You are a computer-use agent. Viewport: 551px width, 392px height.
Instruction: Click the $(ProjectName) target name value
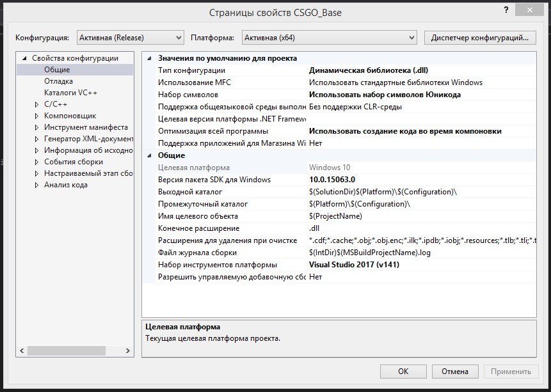click(x=335, y=216)
